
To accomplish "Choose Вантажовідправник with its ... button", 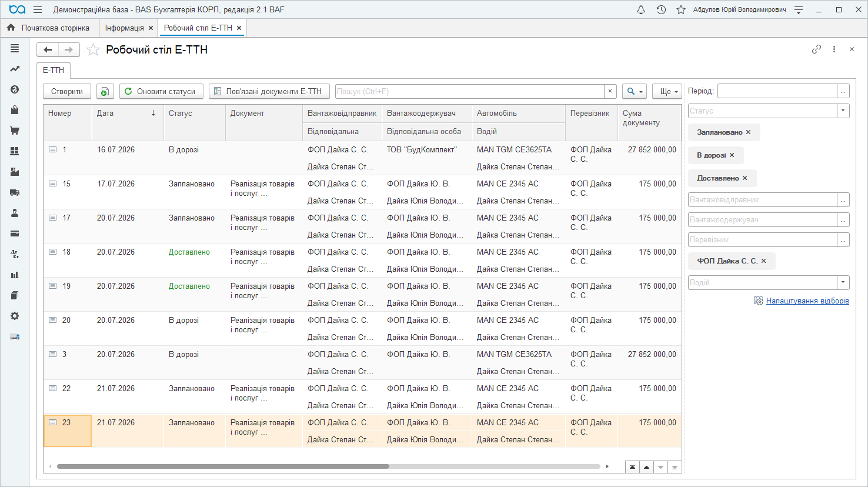I will (843, 200).
